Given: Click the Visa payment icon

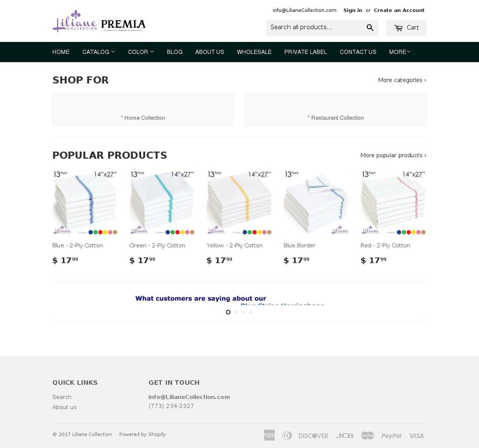Looking at the screenshot, I should point(416,435).
